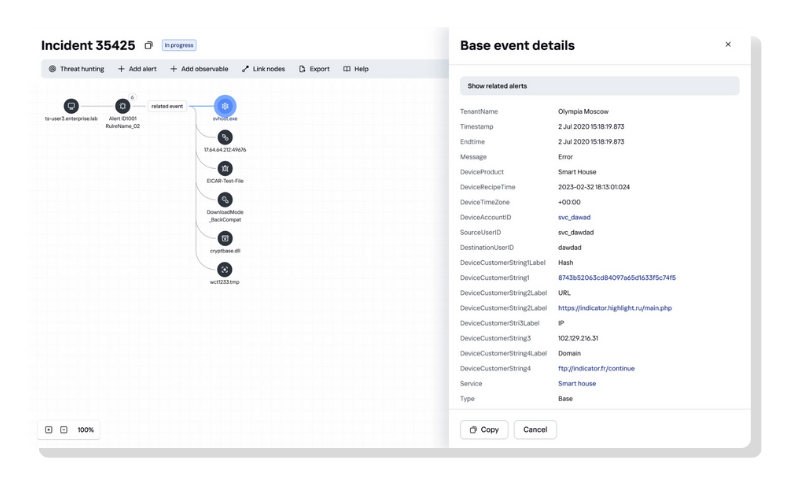The width and height of the screenshot is (790, 485).
Task: Choose Add observable in the toolbar
Action: point(196,69)
